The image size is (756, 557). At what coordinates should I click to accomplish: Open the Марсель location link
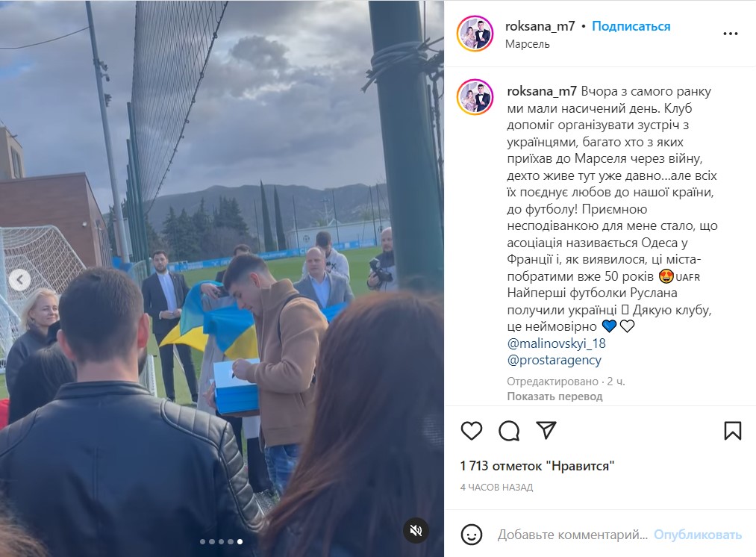pos(527,44)
